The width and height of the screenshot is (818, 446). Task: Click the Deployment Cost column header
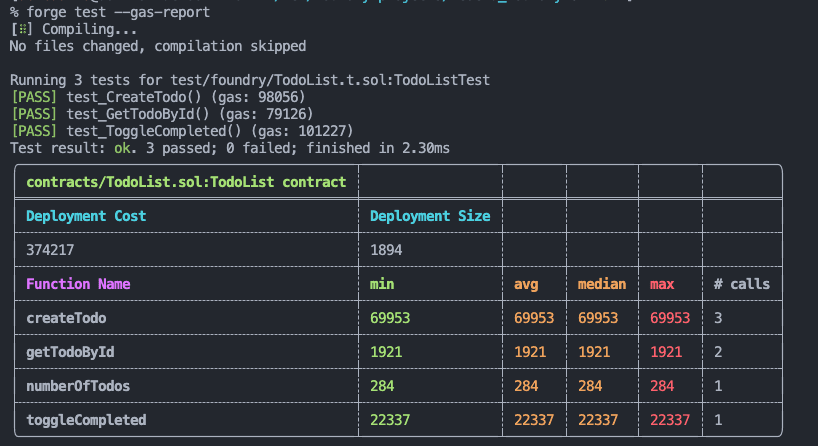[86, 216]
